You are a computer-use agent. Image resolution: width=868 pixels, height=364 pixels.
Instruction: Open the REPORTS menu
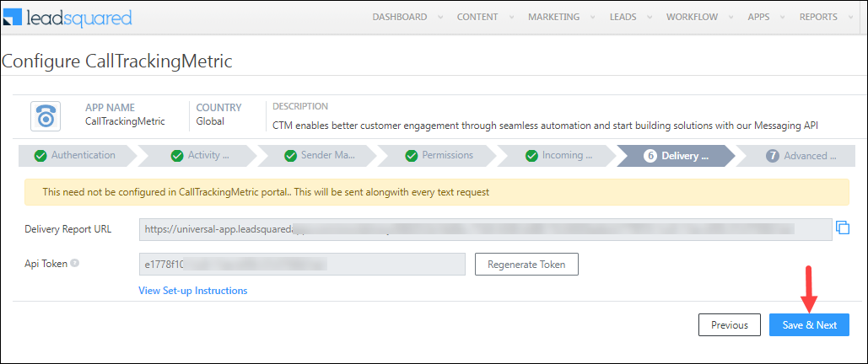(x=818, y=17)
